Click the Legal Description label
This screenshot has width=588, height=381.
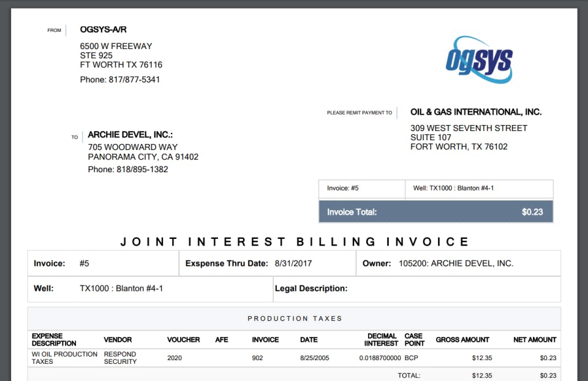coord(311,289)
